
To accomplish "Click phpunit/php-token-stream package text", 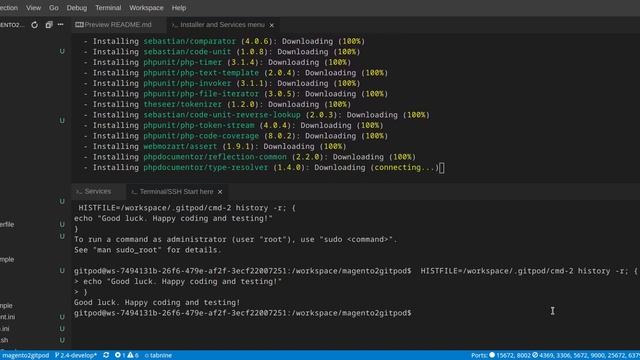I will pyautogui.click(x=199, y=125).
